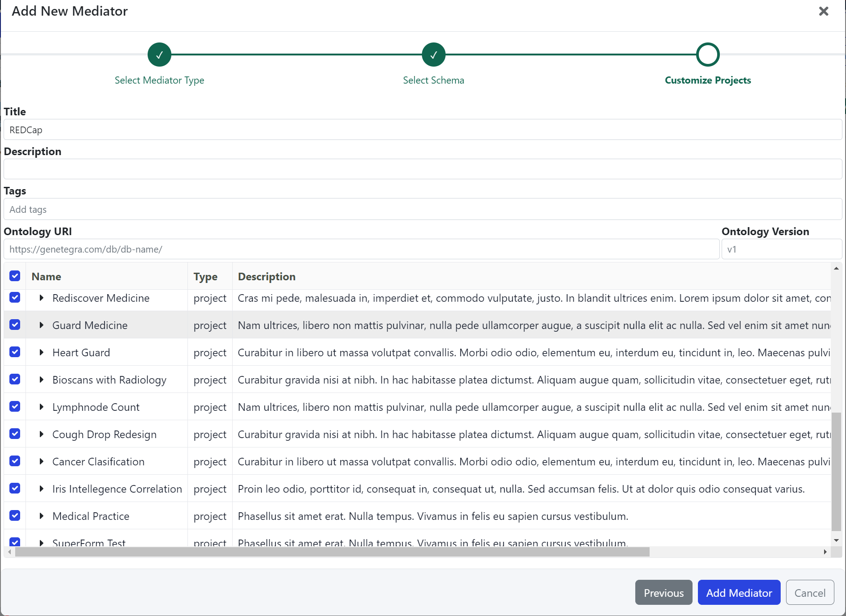The width and height of the screenshot is (846, 616).
Task: Sort by the Name column header
Action: [47, 277]
